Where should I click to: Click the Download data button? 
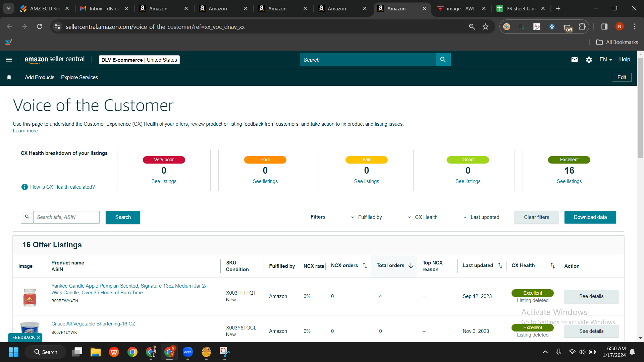(590, 217)
